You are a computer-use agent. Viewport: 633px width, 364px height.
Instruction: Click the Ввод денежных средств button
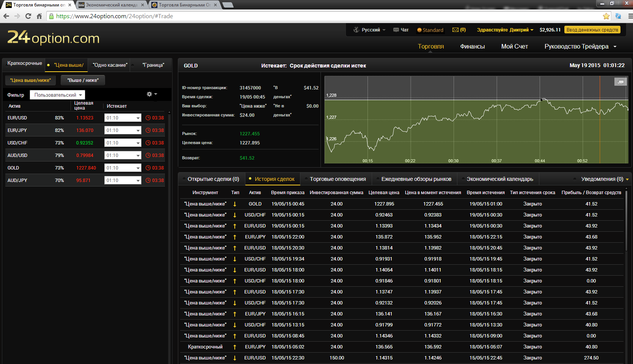click(x=592, y=30)
